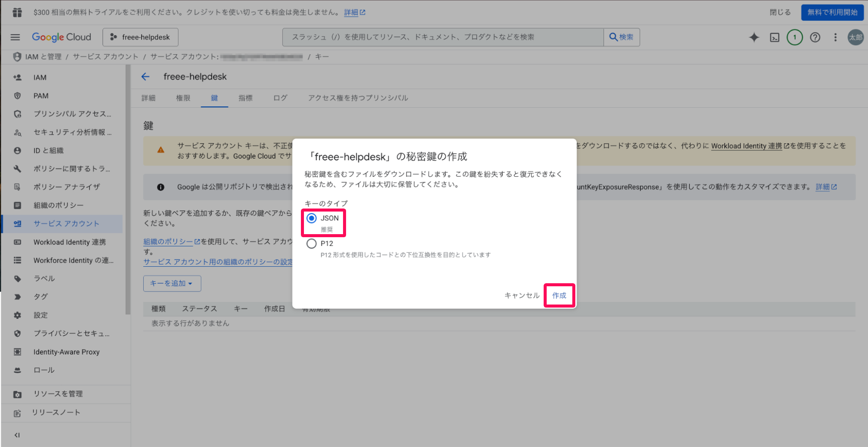The image size is (868, 447).
Task: Open the freee-helpdesk project selector
Action: click(x=140, y=37)
